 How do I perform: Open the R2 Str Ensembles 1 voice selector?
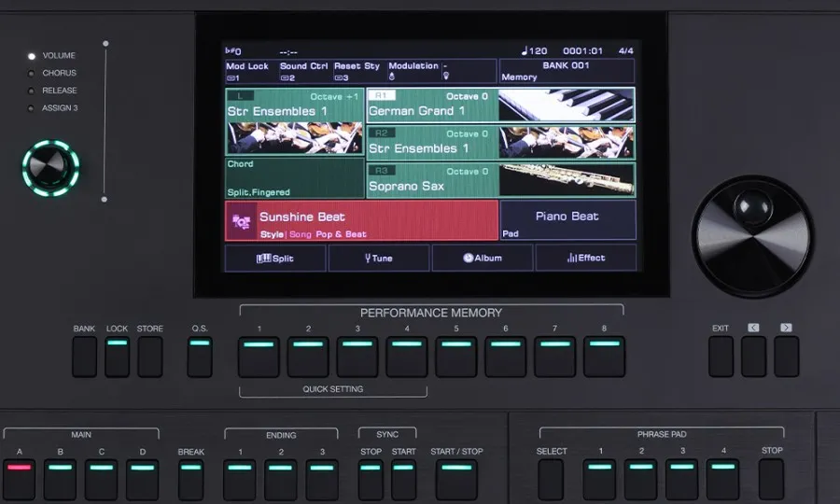[x=500, y=143]
